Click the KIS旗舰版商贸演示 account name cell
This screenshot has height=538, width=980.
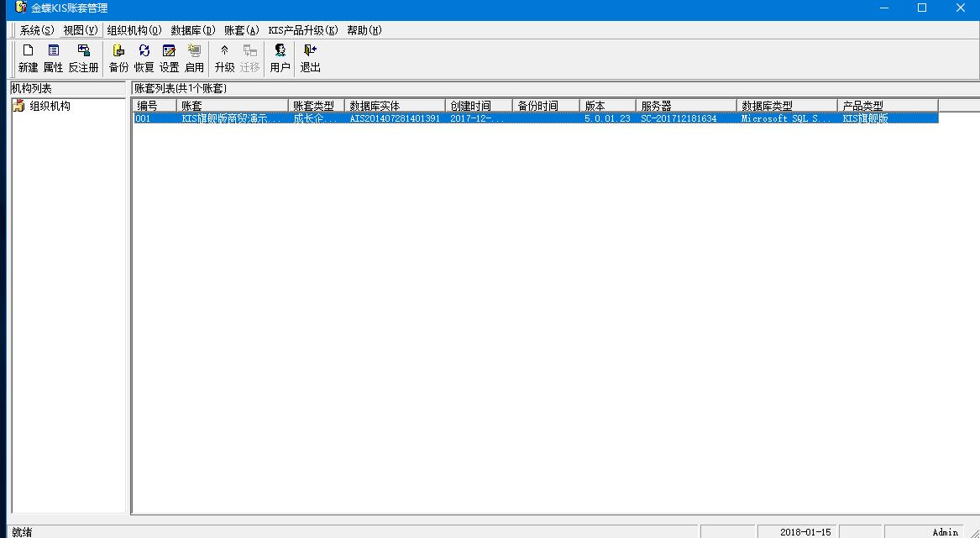click(x=233, y=118)
